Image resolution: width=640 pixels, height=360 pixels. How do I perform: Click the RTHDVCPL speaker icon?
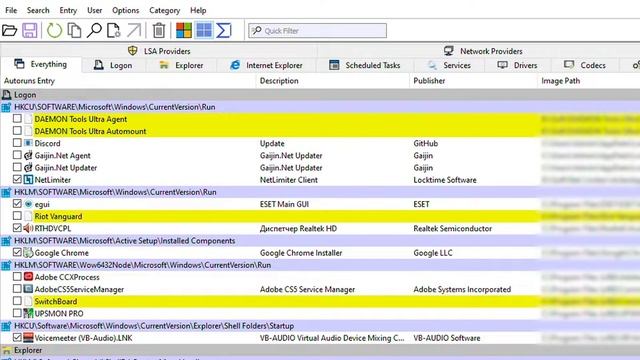[28, 228]
